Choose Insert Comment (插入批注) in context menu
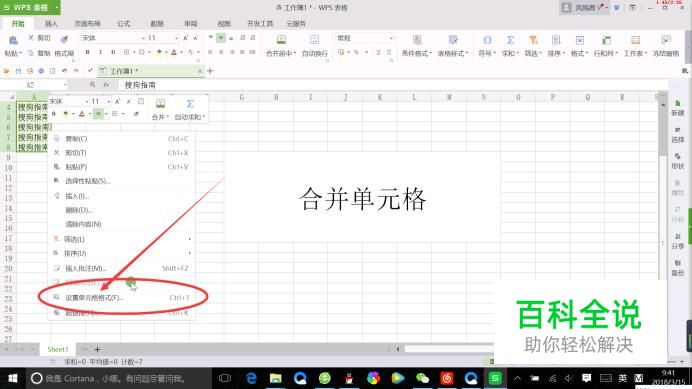This screenshot has width=692, height=389. [121, 268]
